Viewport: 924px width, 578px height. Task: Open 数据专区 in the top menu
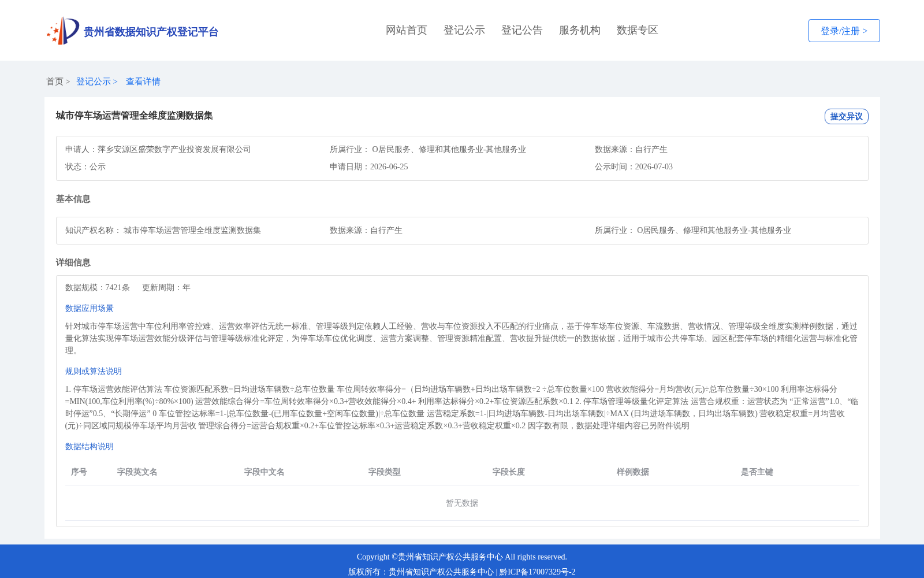[x=638, y=30]
